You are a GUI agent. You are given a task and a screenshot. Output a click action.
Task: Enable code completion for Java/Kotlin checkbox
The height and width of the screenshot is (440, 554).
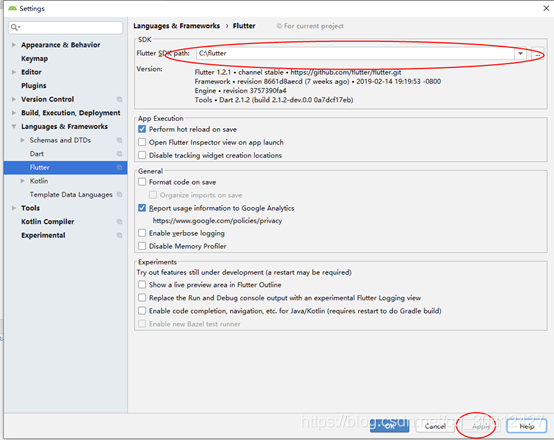point(142,311)
